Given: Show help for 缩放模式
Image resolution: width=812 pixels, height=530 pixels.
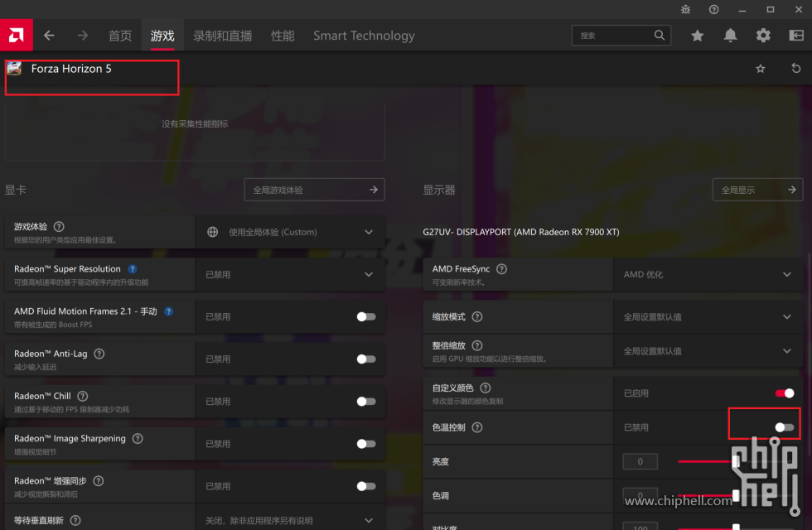Looking at the screenshot, I should coord(477,316).
